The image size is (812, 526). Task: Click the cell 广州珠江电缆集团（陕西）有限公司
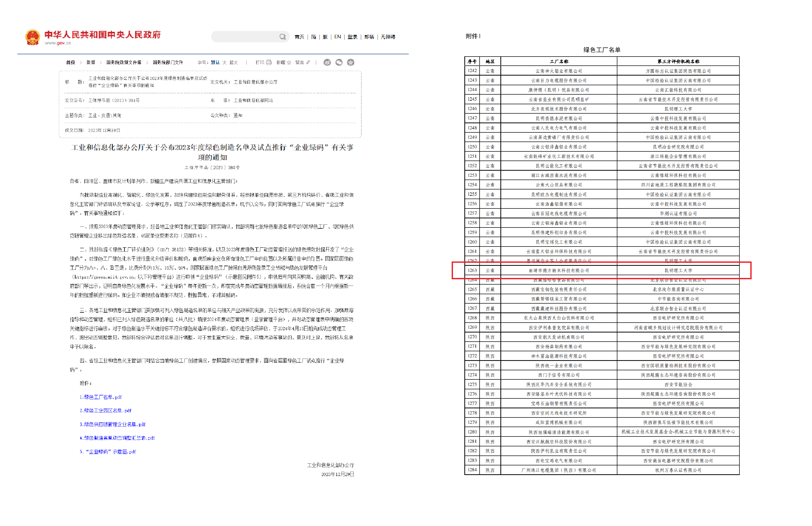click(x=559, y=470)
